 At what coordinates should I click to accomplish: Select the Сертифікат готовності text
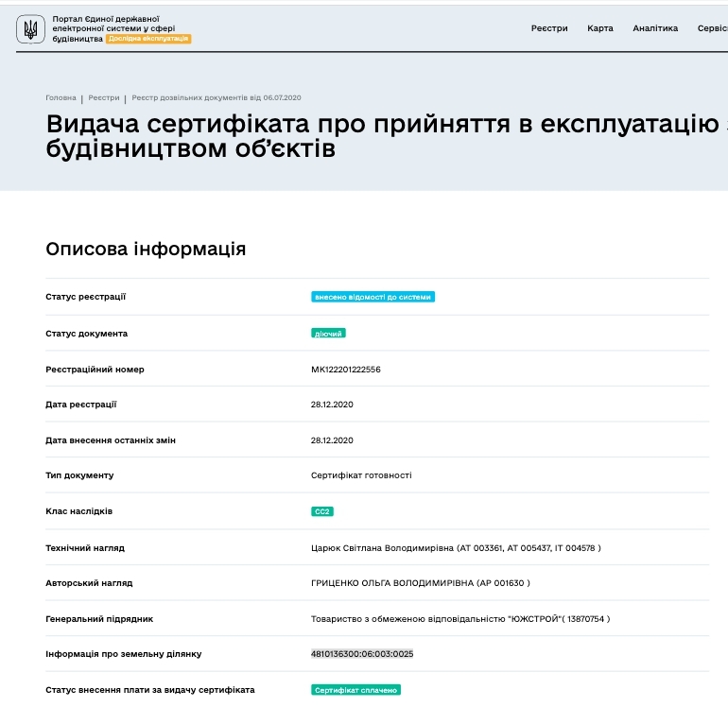click(x=361, y=475)
